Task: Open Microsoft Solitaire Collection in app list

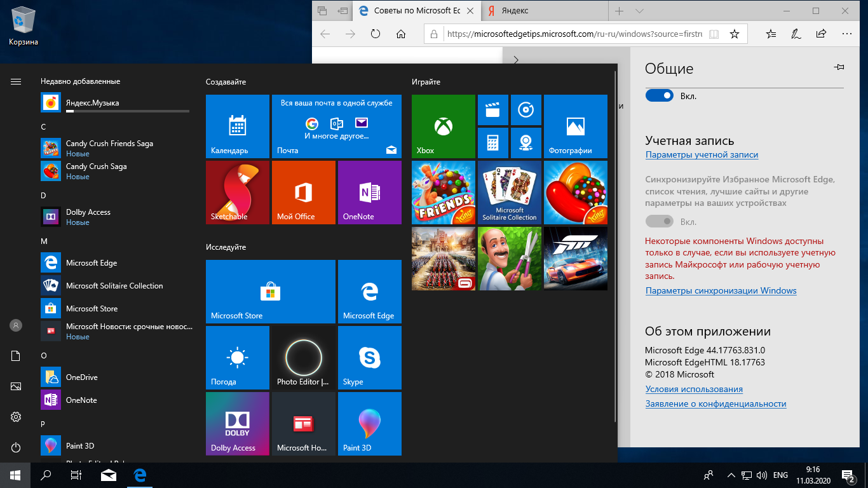Action: pyautogui.click(x=116, y=285)
